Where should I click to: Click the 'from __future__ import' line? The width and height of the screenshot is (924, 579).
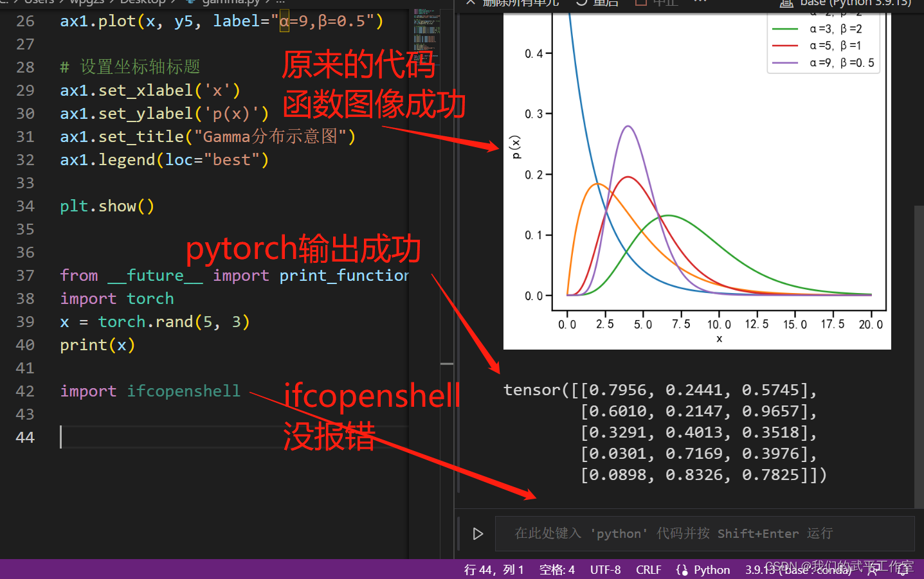234,275
